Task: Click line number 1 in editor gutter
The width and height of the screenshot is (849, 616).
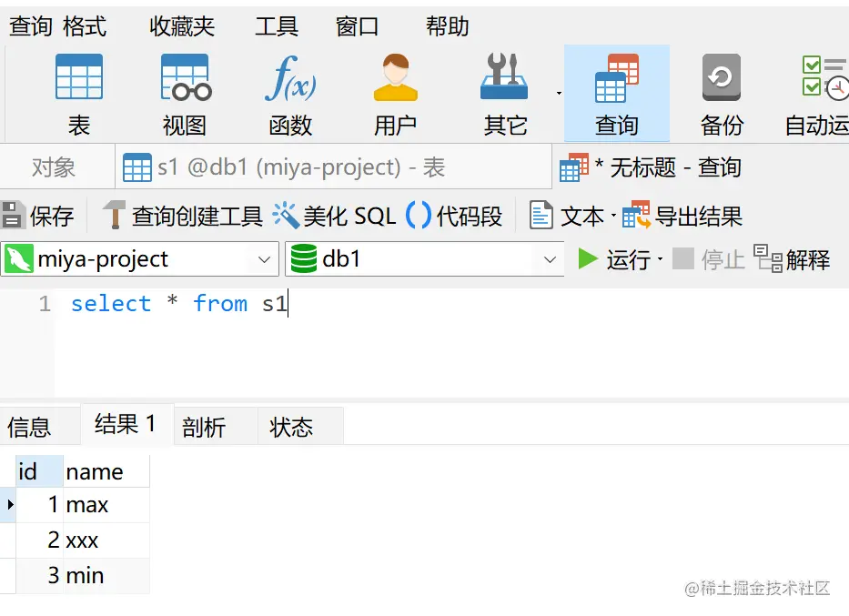Action: [45, 304]
